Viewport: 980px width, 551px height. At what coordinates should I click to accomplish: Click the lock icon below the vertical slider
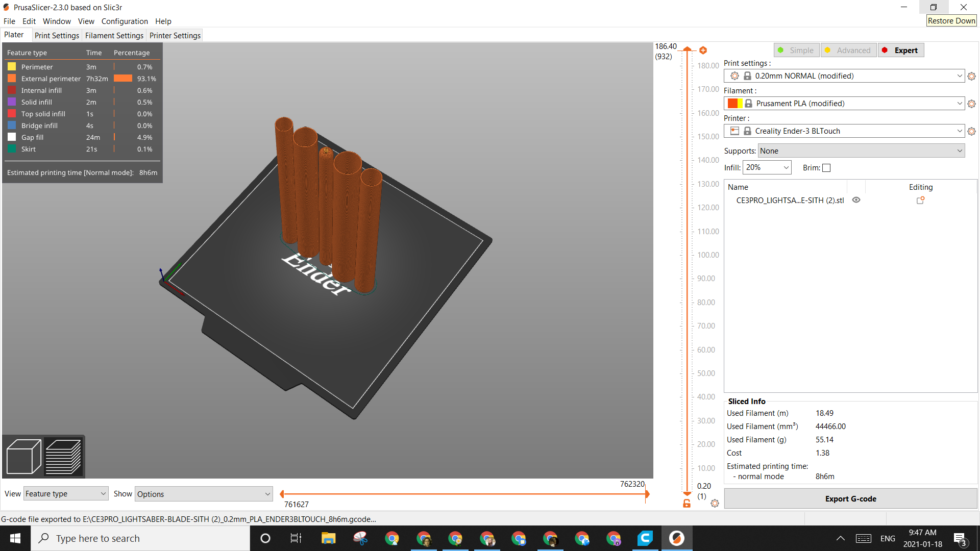pyautogui.click(x=687, y=504)
